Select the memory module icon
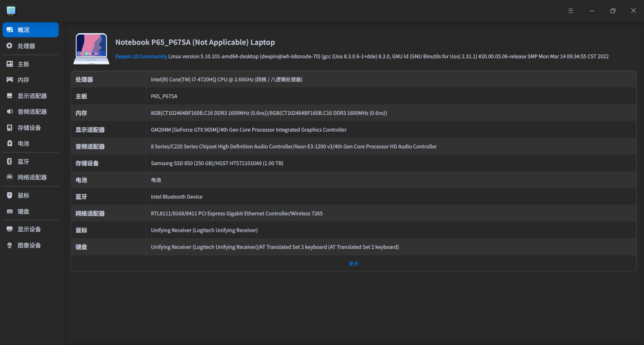644x345 pixels. click(10, 80)
